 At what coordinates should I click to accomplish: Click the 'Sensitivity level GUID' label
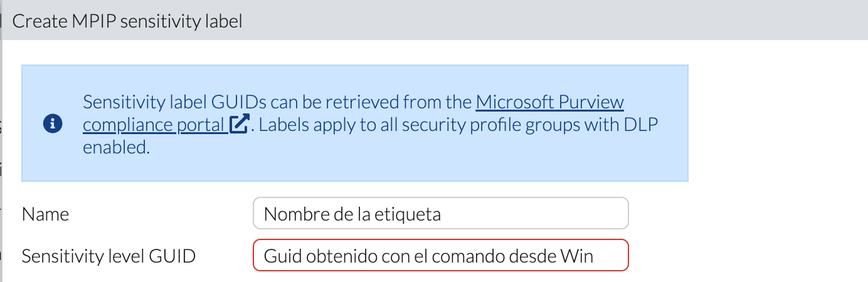coord(109,256)
